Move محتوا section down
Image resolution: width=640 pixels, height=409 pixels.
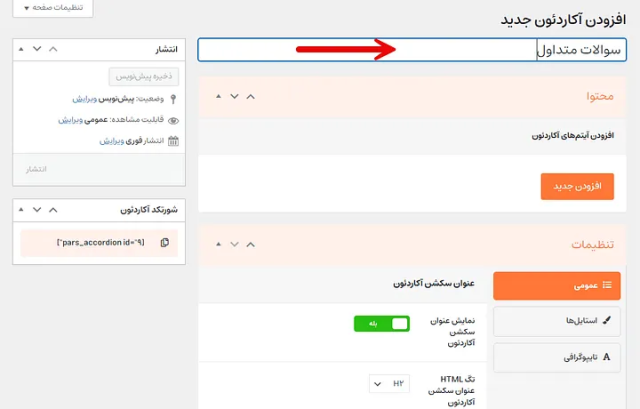(x=234, y=96)
